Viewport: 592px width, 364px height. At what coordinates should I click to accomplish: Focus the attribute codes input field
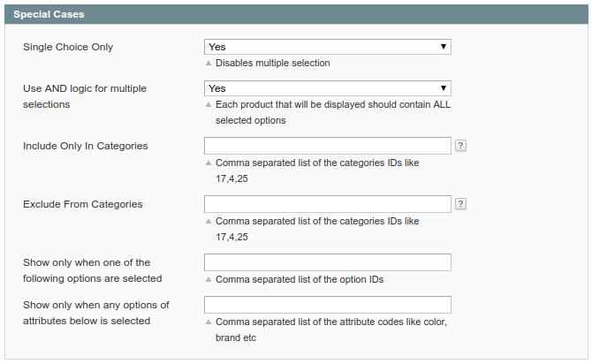click(327, 305)
